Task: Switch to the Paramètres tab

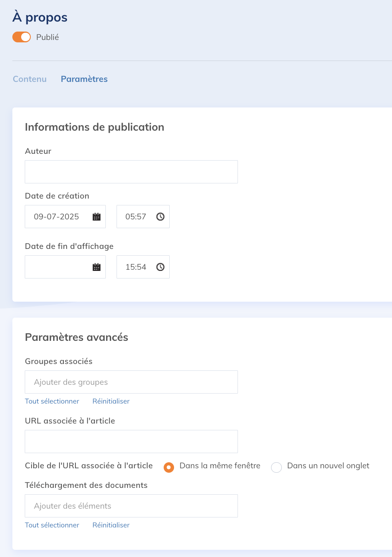Action: coord(84,79)
